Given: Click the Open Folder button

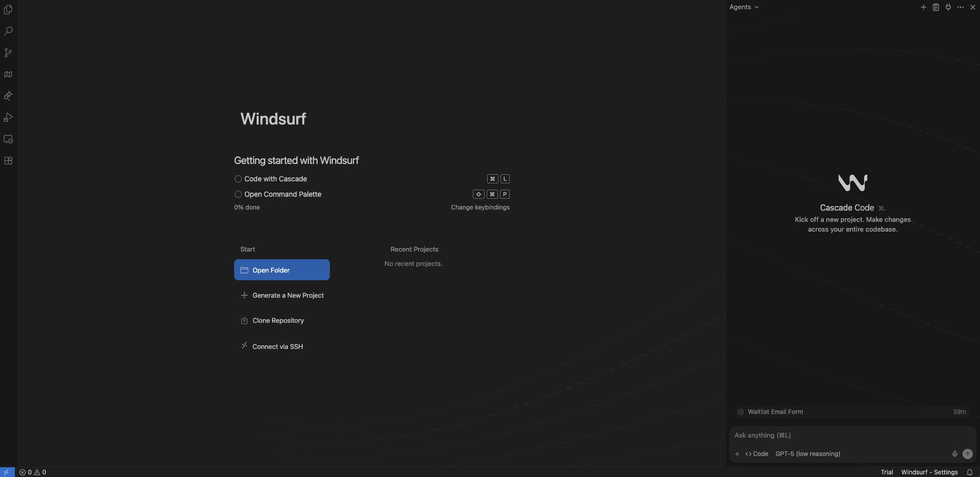Looking at the screenshot, I should 282,270.
